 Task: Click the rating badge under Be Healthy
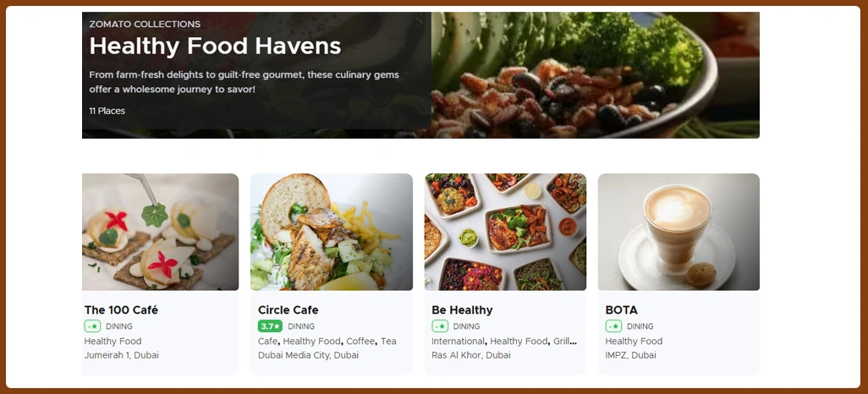tap(440, 326)
